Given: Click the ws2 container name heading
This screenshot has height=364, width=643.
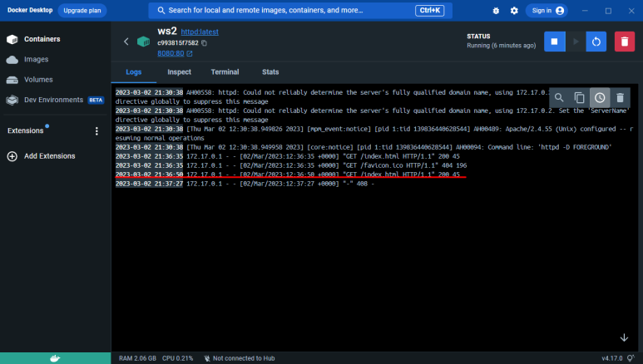Looking at the screenshot, I should [x=167, y=31].
